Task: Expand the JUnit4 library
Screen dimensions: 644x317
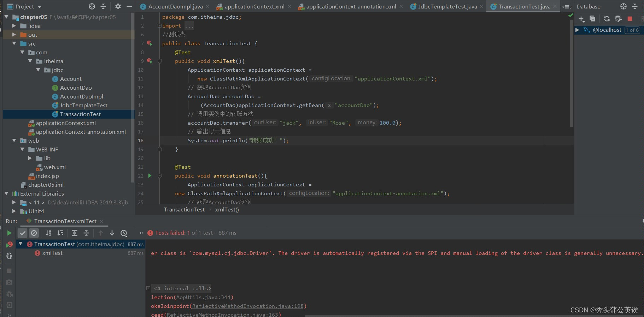Action: click(14, 211)
